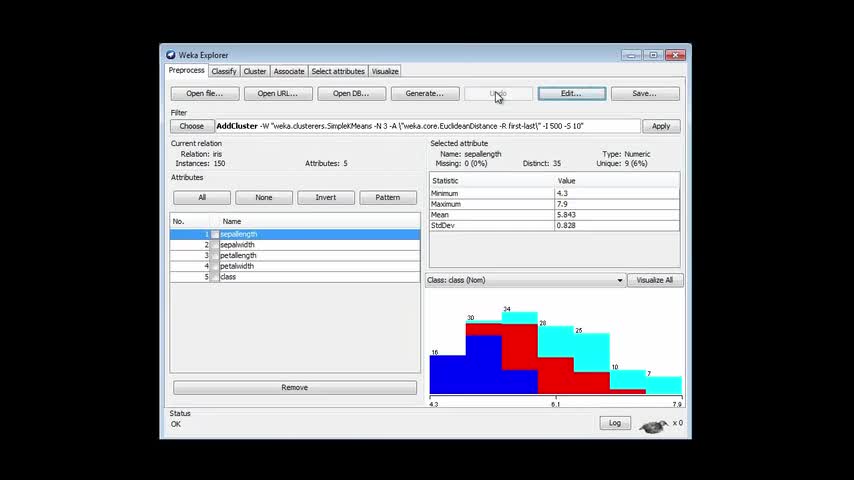Click the Undo button
The image size is (854, 480).
498,94
